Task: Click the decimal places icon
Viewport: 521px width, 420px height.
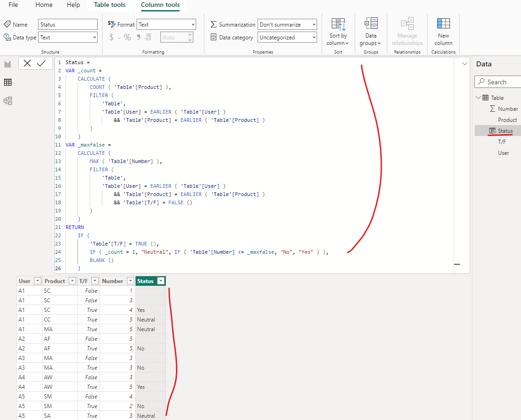Action: 148,37
